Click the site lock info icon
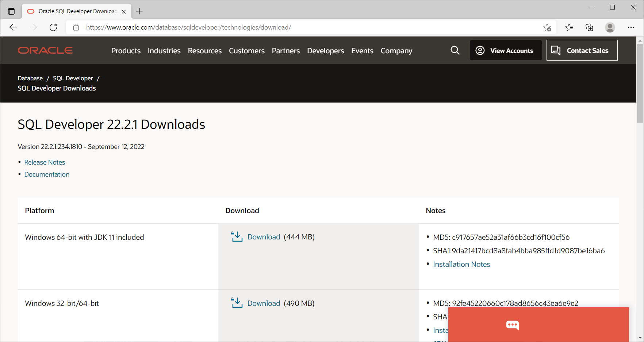This screenshot has width=644, height=342. 76,27
